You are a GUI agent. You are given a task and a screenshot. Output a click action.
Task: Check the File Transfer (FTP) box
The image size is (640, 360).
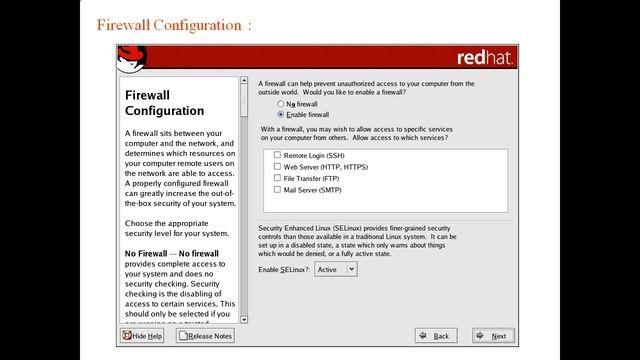(277, 178)
